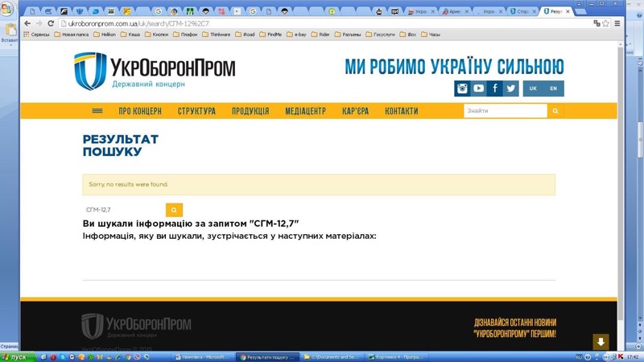Viewport: 644px width, 362px height.
Task: Click the Знайти search input field
Action: click(505, 111)
